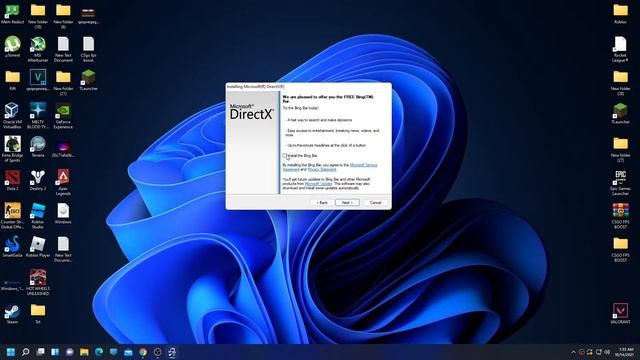Click the Back button in DirectX installer
This screenshot has height=360, width=640.
(322, 202)
